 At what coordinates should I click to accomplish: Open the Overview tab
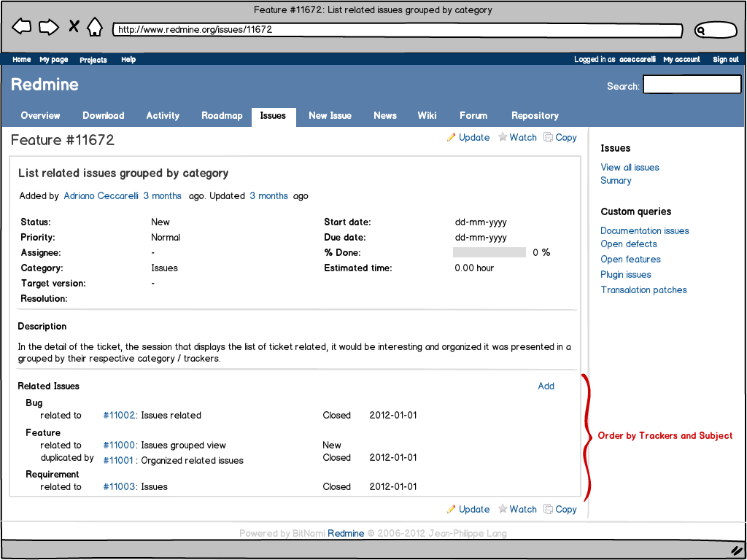[x=41, y=116]
